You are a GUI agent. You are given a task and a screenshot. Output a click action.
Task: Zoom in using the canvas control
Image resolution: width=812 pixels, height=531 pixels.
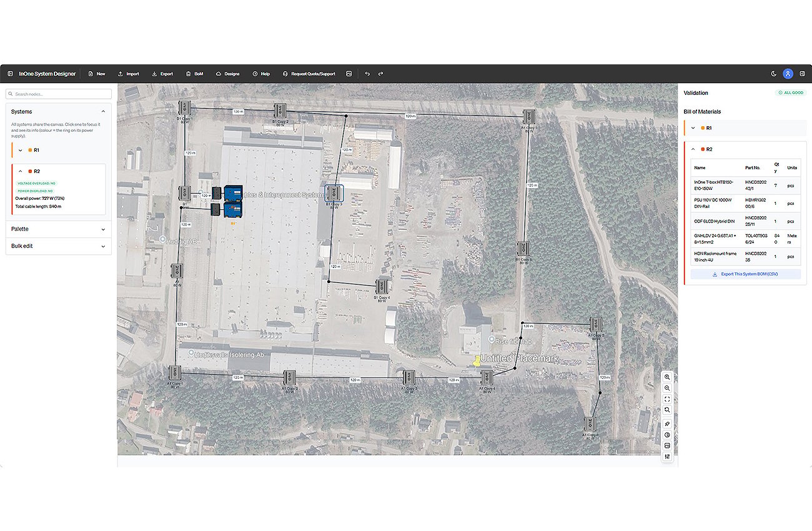click(x=668, y=377)
